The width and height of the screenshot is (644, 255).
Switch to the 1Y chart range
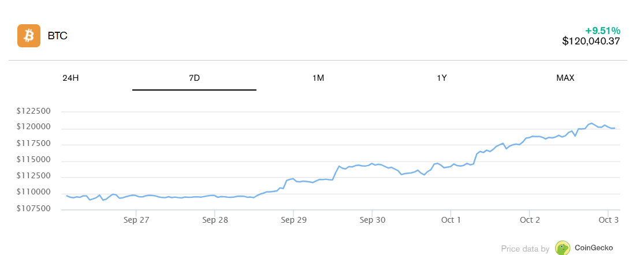(441, 78)
